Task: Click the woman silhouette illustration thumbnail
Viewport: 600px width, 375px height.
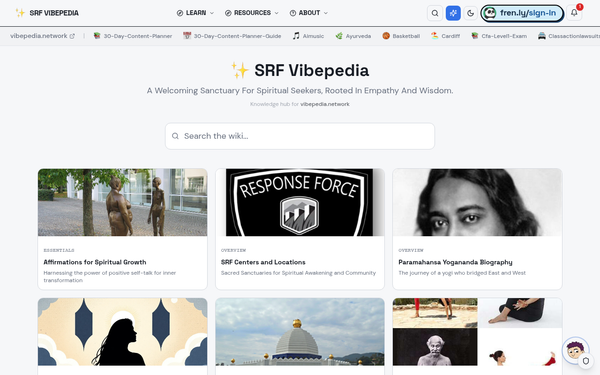Action: pos(122,332)
